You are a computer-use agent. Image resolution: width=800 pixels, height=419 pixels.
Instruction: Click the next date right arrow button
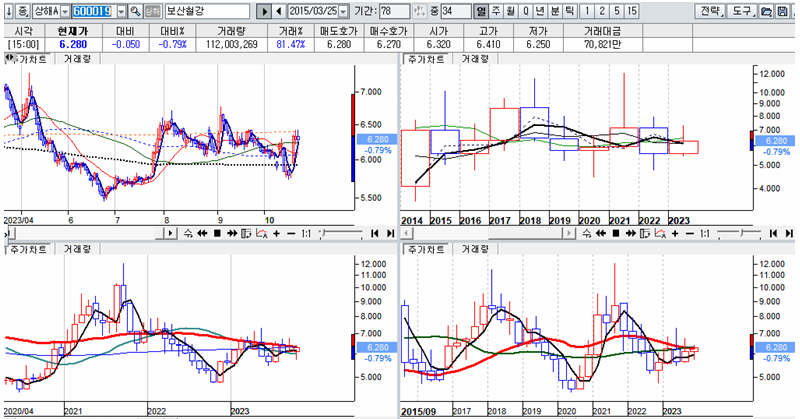coord(264,11)
